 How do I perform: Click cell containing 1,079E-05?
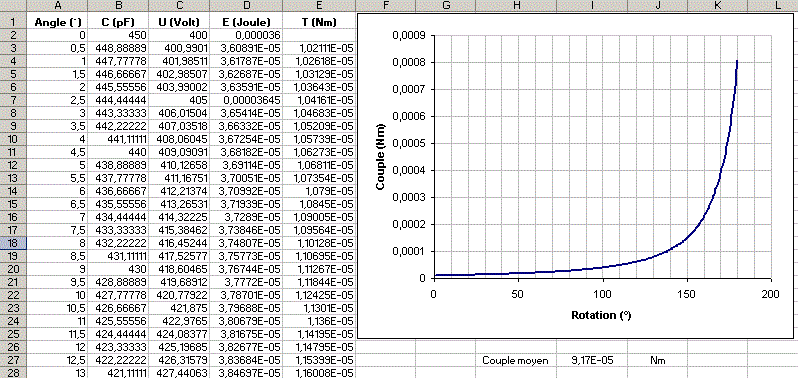click(x=319, y=191)
